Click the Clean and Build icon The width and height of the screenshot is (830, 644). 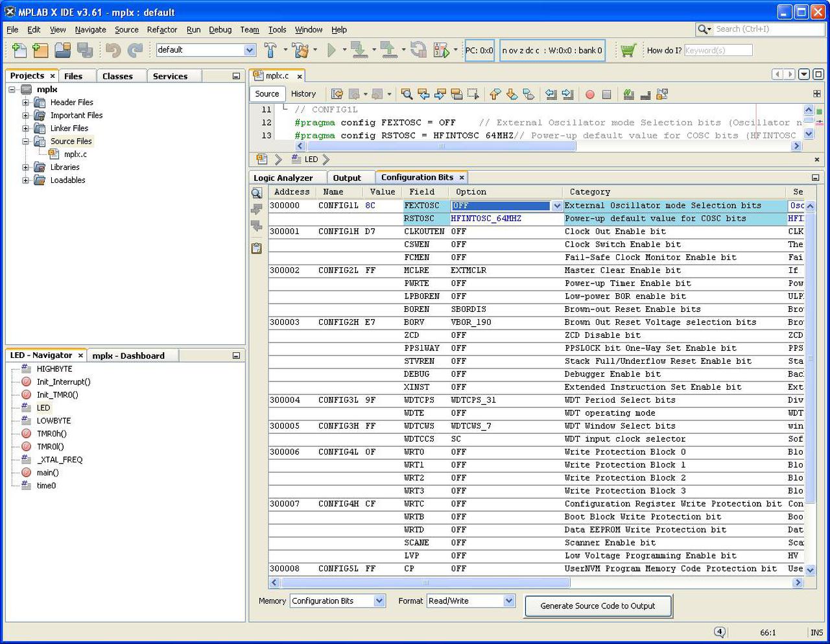(x=300, y=50)
